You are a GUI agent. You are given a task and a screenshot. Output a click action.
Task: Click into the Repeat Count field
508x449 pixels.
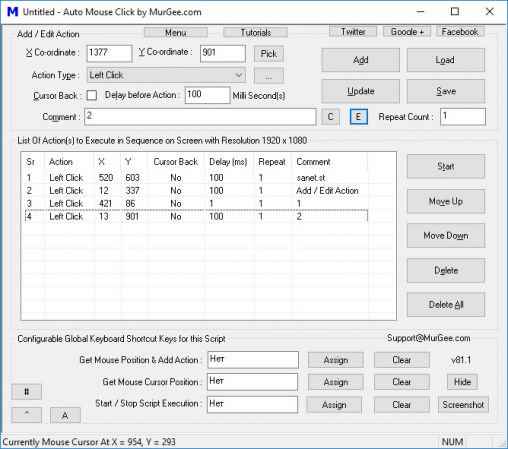pos(463,117)
